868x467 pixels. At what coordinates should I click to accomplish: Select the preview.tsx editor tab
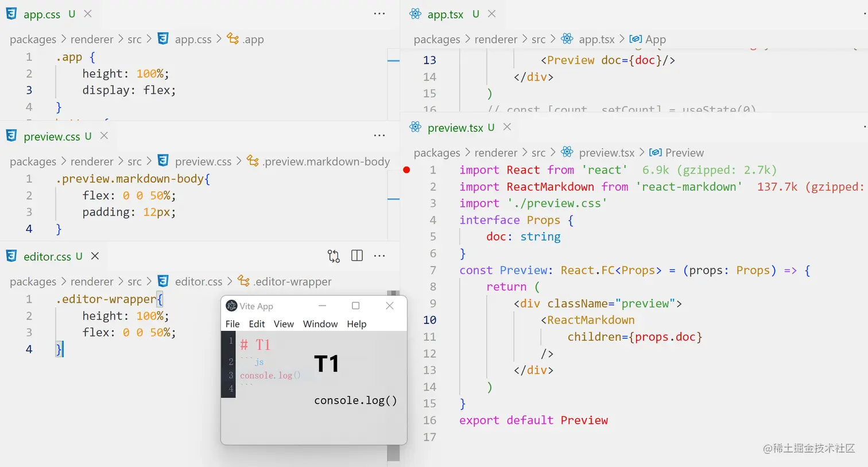click(455, 128)
